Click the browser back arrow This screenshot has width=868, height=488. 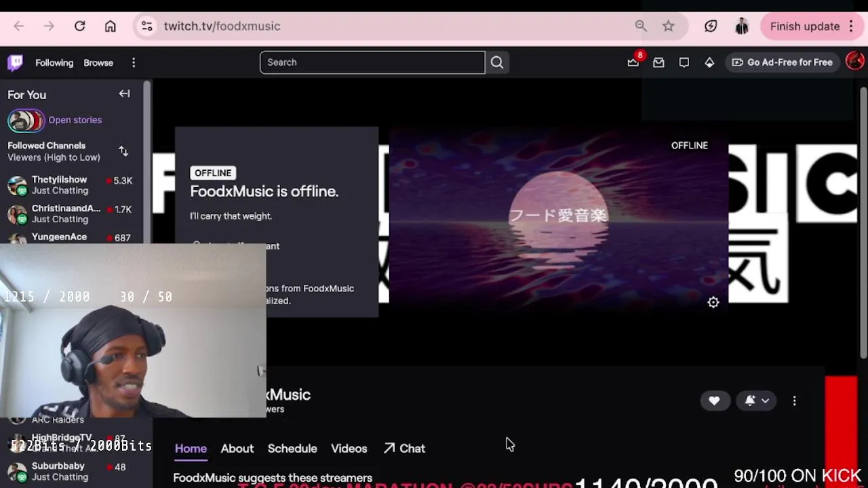point(19,26)
